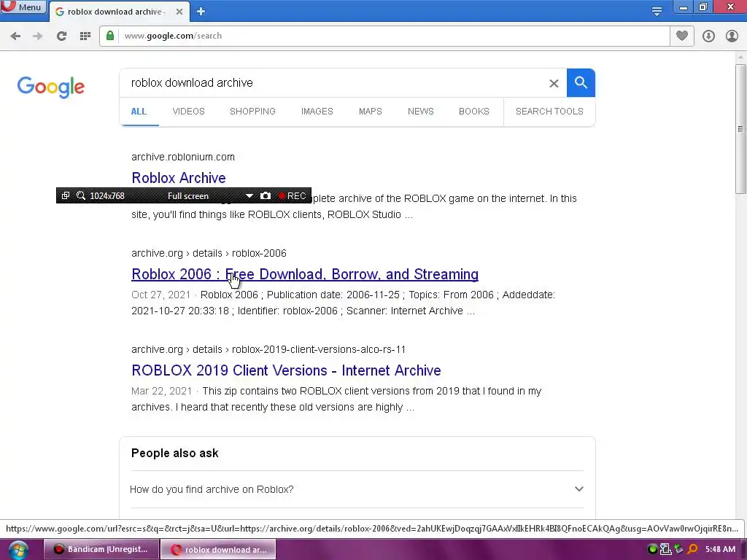
Task: Open downloads icon in toolbar
Action: point(708,36)
